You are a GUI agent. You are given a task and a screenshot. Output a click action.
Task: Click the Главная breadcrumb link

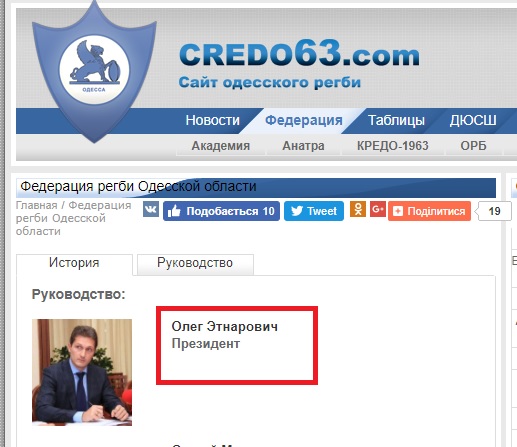click(x=37, y=205)
